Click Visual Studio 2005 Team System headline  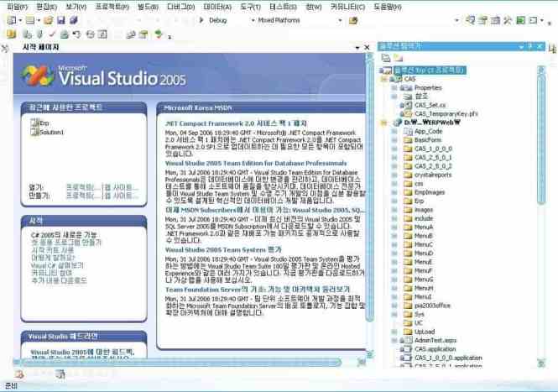click(223, 249)
